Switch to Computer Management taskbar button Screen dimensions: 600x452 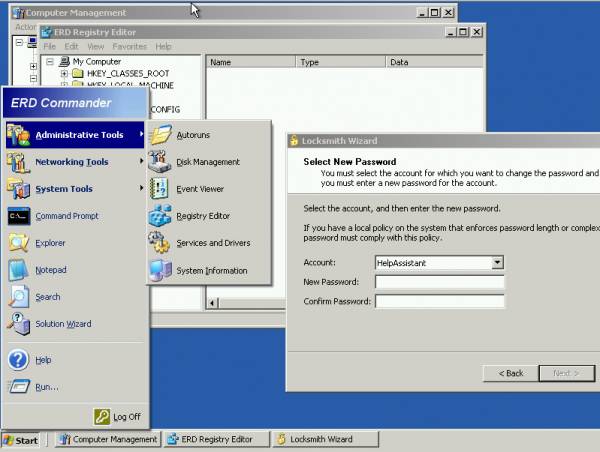tap(108, 439)
